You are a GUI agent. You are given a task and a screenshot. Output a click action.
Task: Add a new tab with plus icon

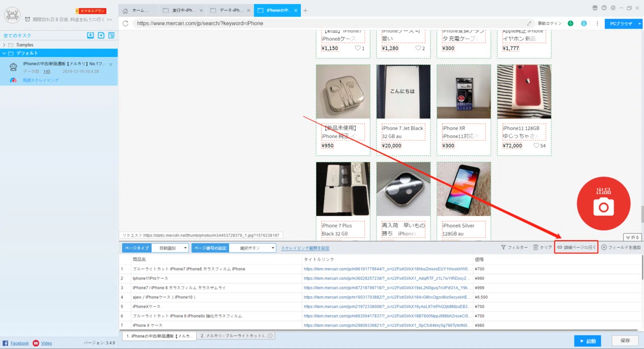pos(305,11)
